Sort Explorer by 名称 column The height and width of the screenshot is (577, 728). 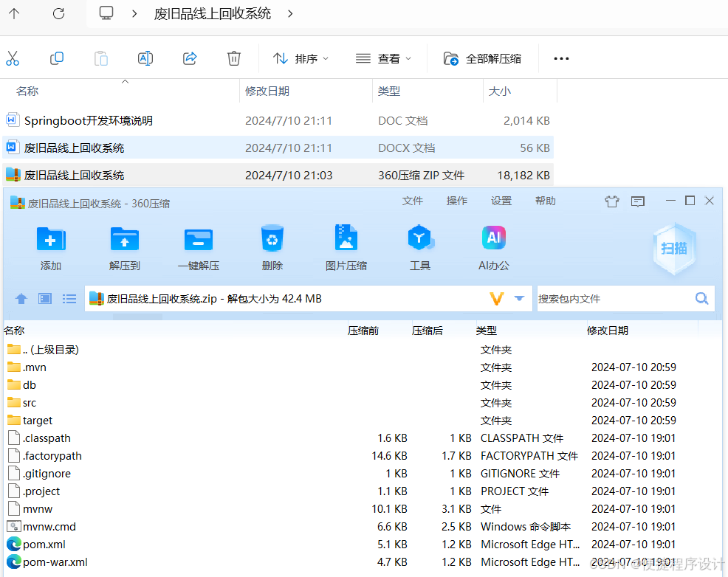[x=27, y=91]
